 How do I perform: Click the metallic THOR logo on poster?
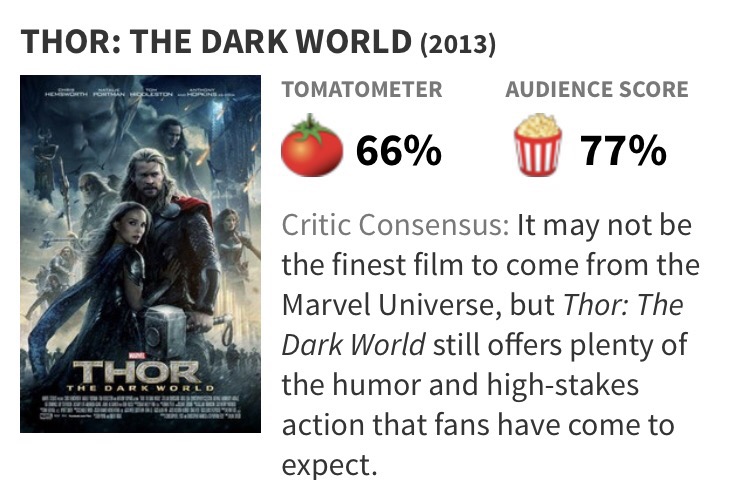point(136,371)
